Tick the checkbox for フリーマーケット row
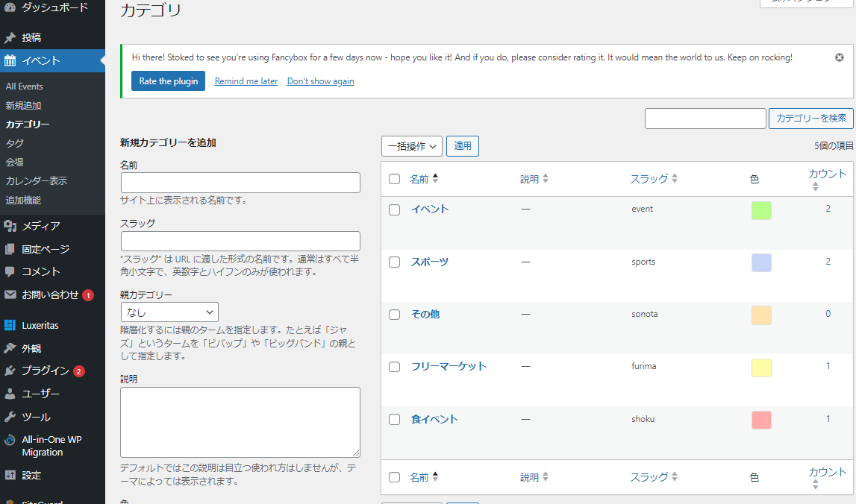 point(395,367)
